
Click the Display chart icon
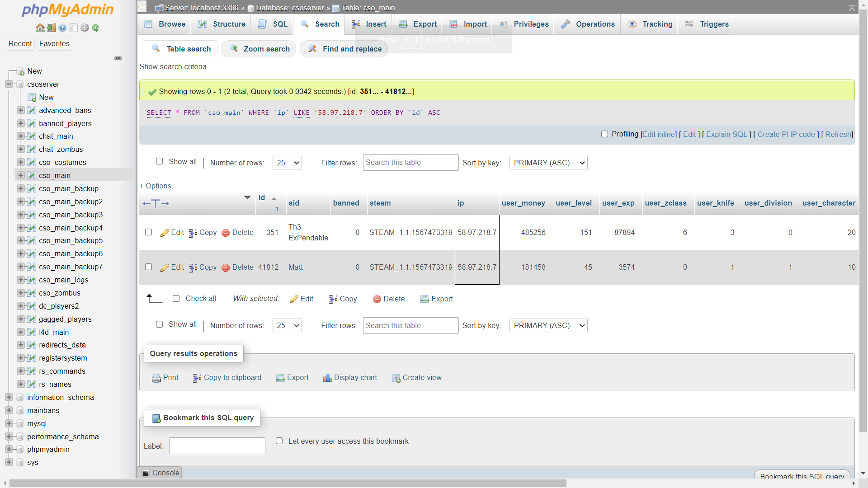pos(327,378)
